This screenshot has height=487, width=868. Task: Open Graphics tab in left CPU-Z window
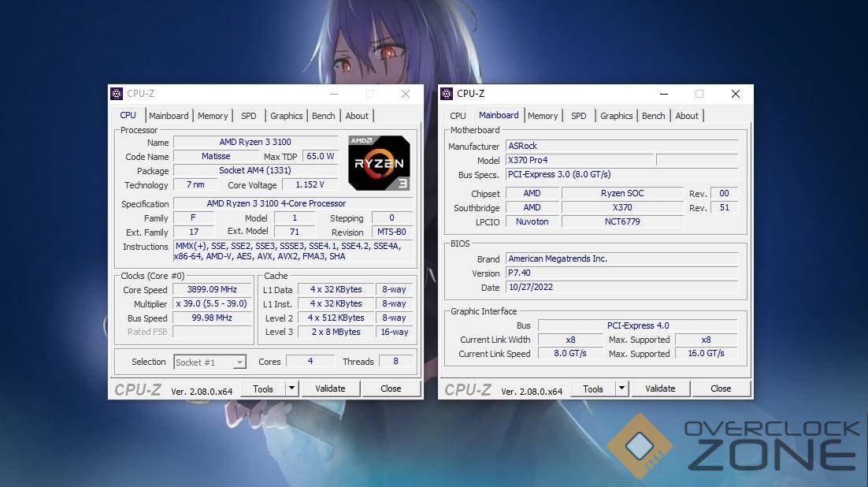click(x=286, y=116)
